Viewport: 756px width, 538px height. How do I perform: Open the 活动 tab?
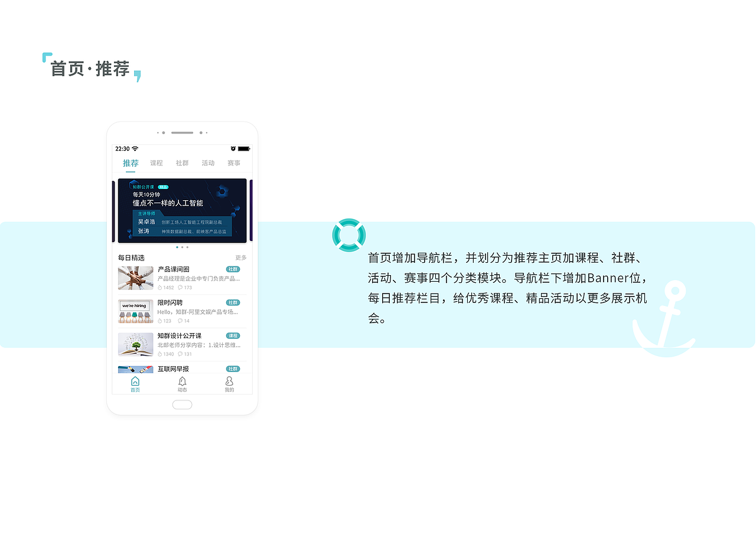(x=208, y=163)
